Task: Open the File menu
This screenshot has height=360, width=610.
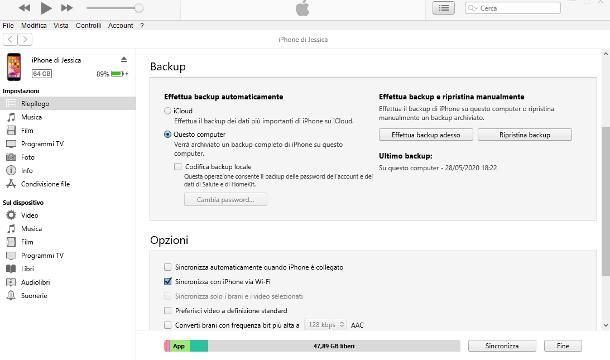Action: coord(8,25)
